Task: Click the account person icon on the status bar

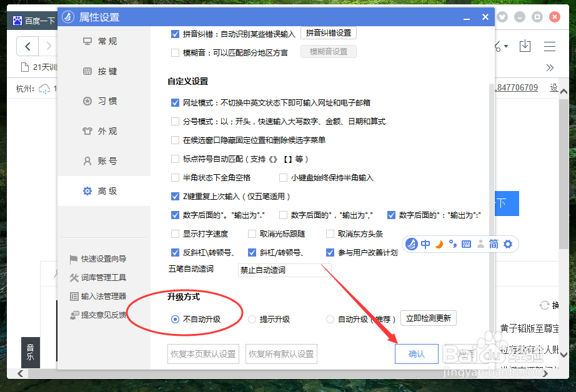Action: pyautogui.click(x=480, y=244)
